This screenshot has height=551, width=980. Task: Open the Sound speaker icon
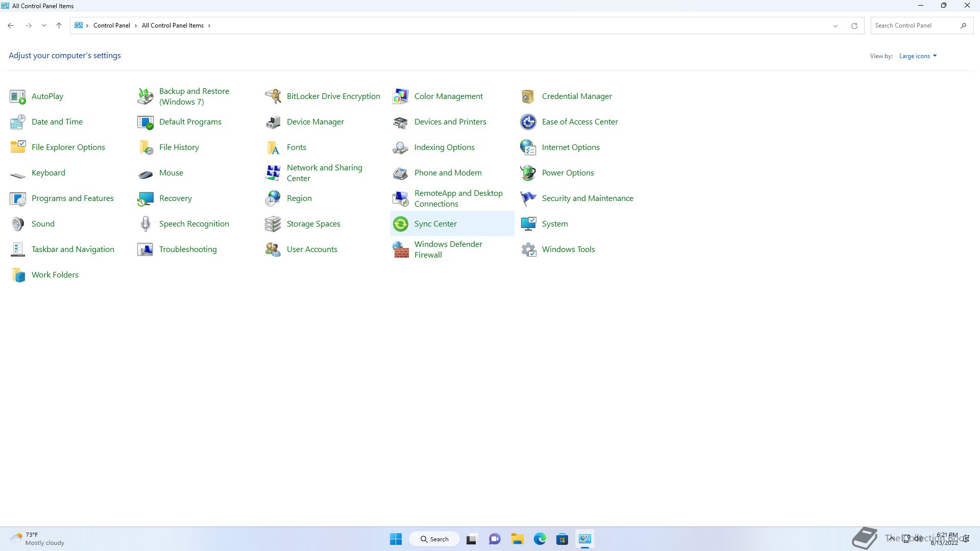(18, 224)
